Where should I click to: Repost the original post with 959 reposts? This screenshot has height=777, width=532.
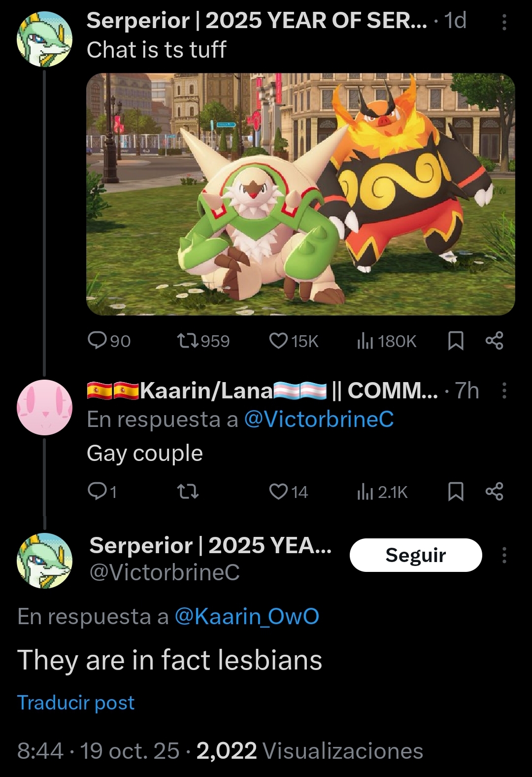coord(203,341)
